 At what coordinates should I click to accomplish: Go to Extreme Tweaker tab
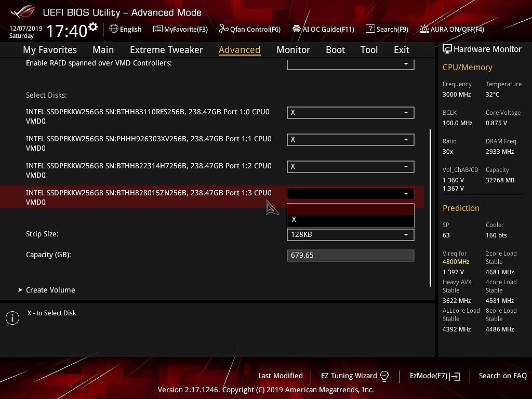(166, 50)
